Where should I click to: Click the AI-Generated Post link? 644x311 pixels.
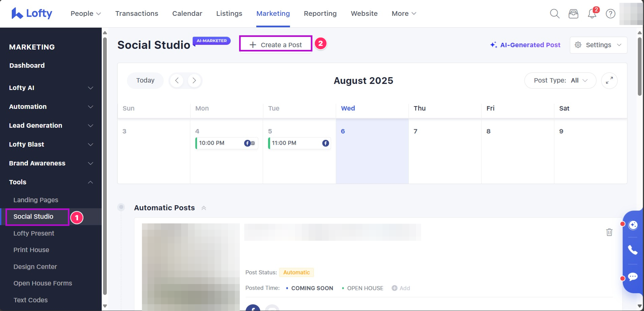(x=525, y=45)
